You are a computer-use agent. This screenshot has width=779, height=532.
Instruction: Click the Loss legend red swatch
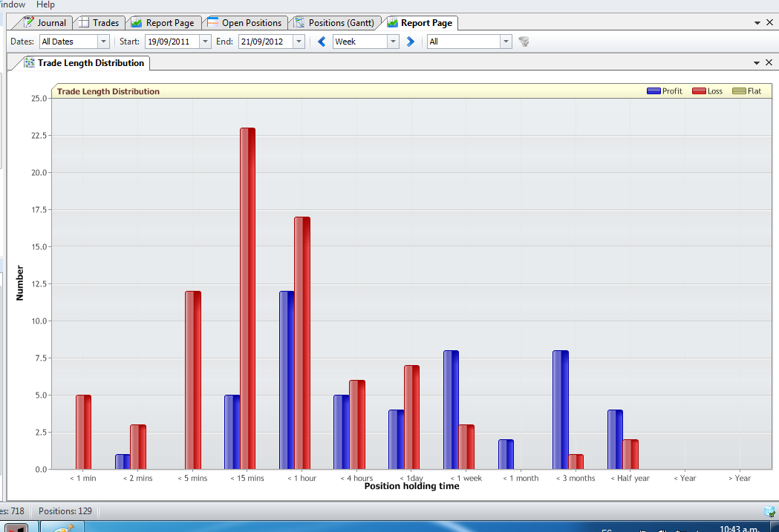(x=699, y=91)
